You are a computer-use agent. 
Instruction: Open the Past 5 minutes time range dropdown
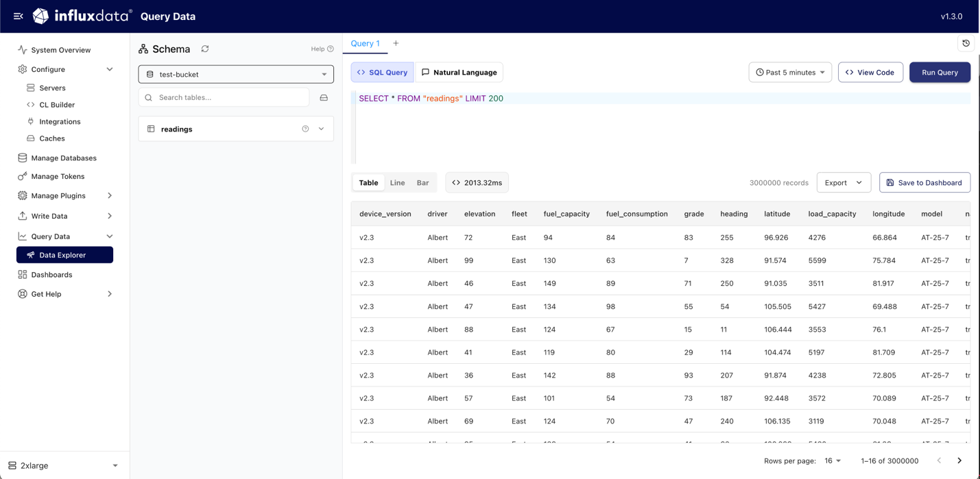tap(790, 73)
